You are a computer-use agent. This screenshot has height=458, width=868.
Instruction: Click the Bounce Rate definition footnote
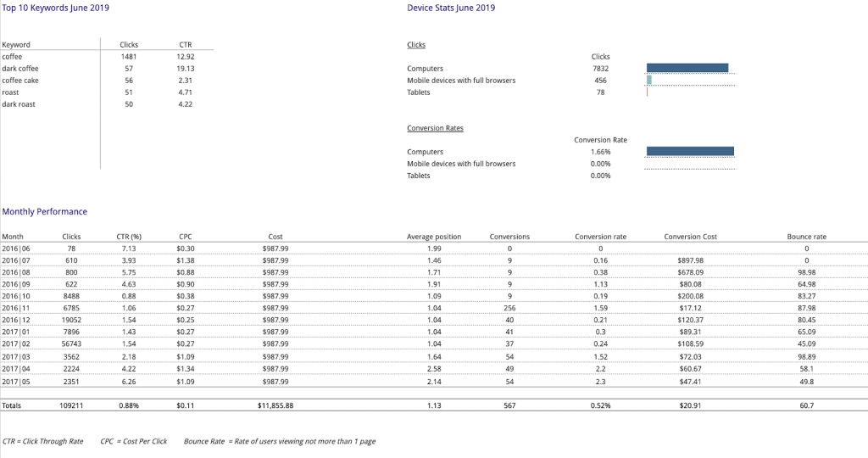[x=280, y=441]
